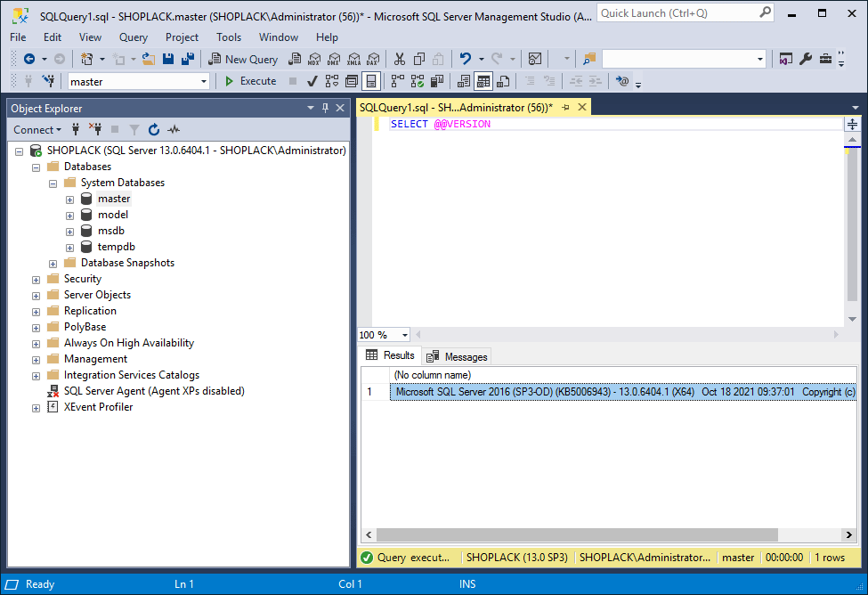Click the Navigate Backward arrow icon
Viewport: 868px width, 595px height.
[29, 59]
